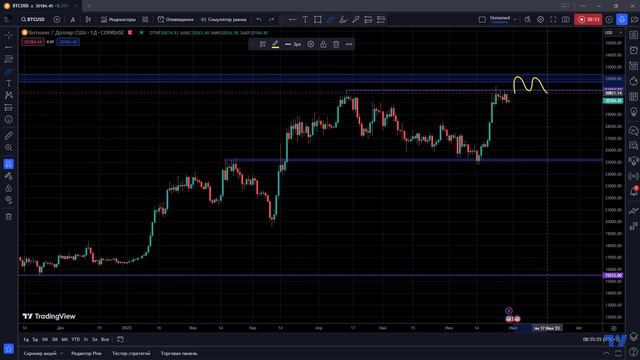
Task: Select the crosshair cursor tool
Action: coord(9,35)
